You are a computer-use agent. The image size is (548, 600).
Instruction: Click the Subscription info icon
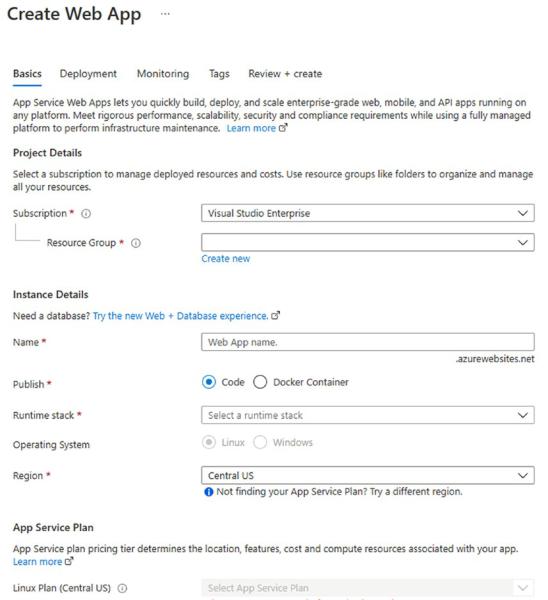[86, 214]
